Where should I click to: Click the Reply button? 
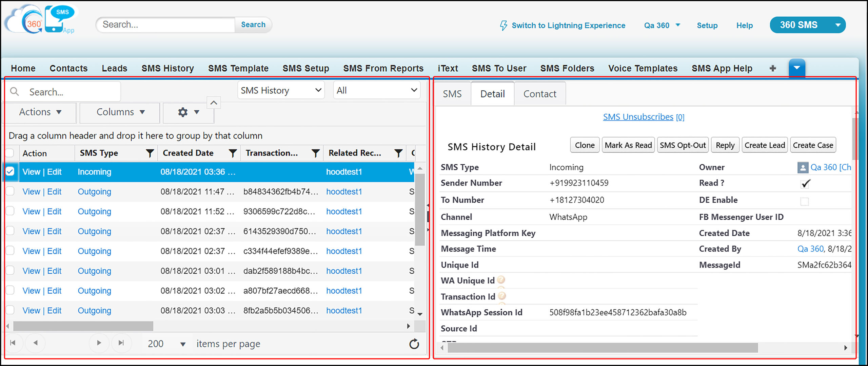coord(725,145)
